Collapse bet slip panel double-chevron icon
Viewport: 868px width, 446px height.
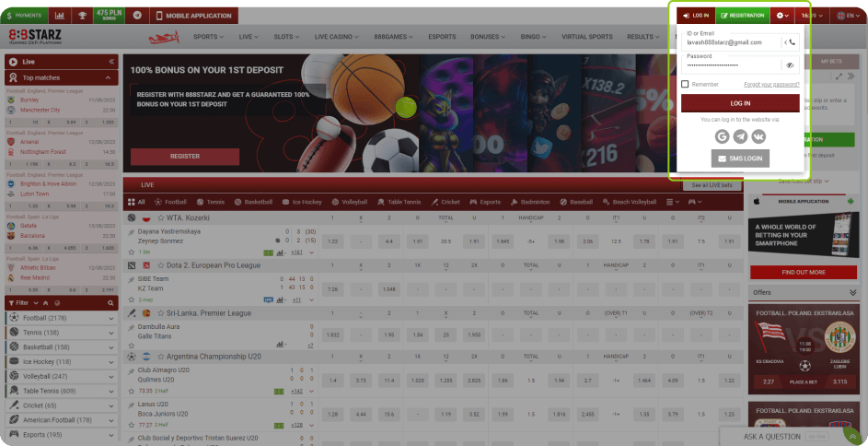coord(852,76)
